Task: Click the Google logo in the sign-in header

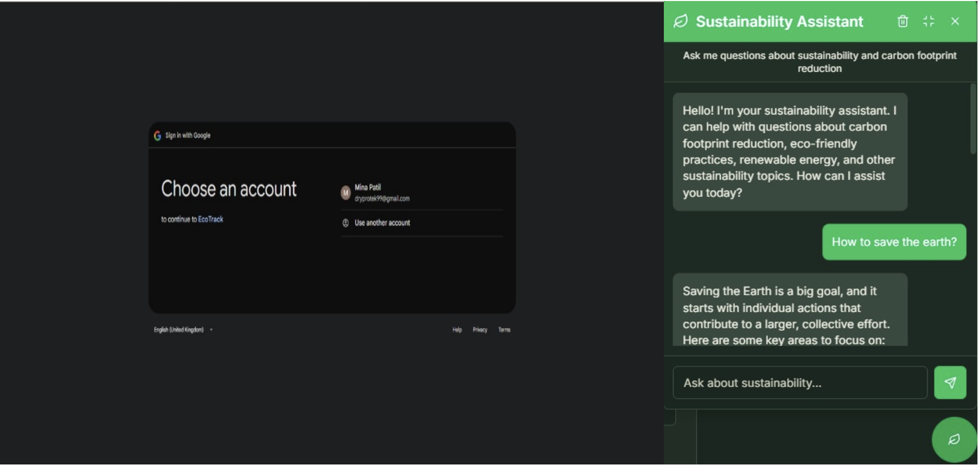Action: click(157, 136)
